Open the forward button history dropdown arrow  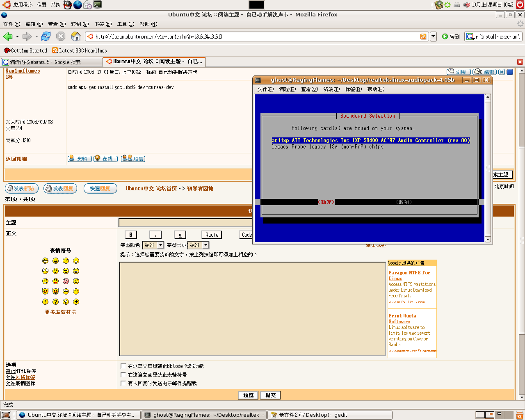(x=37, y=37)
